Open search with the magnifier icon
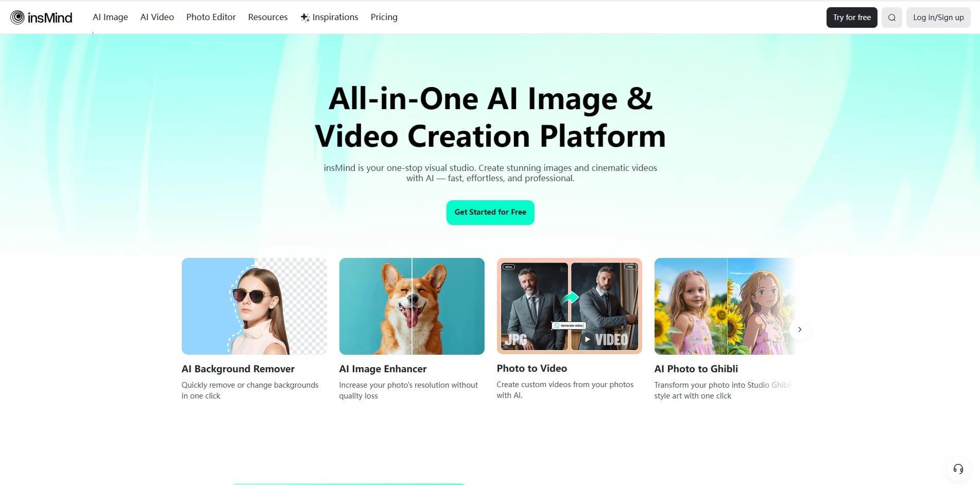The width and height of the screenshot is (980, 485). coord(891,18)
